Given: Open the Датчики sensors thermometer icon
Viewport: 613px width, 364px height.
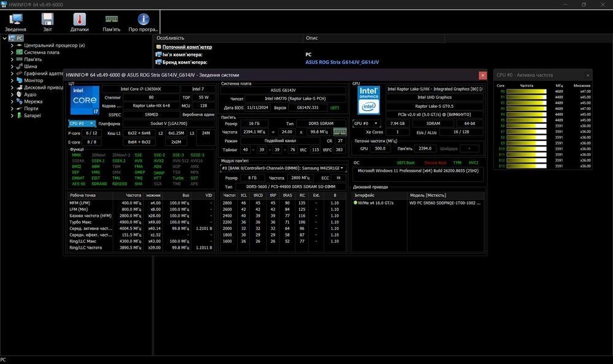Looking at the screenshot, I should (79, 22).
